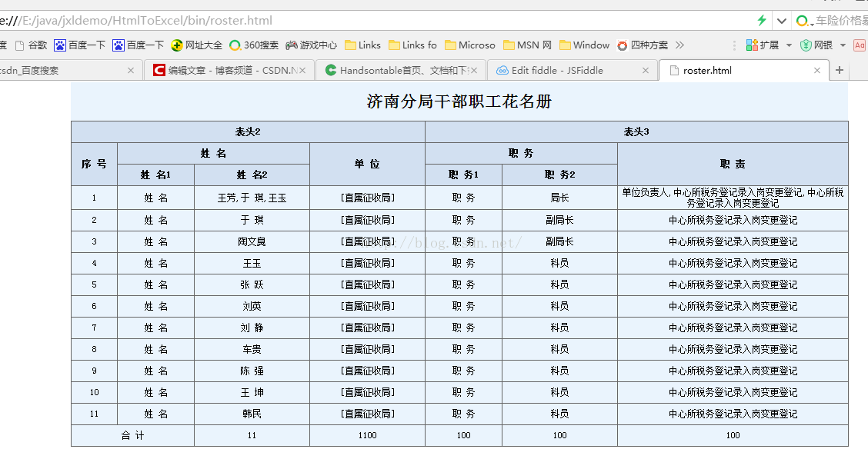Click the 姓 名1 sub-header
868x469 pixels.
click(155, 175)
